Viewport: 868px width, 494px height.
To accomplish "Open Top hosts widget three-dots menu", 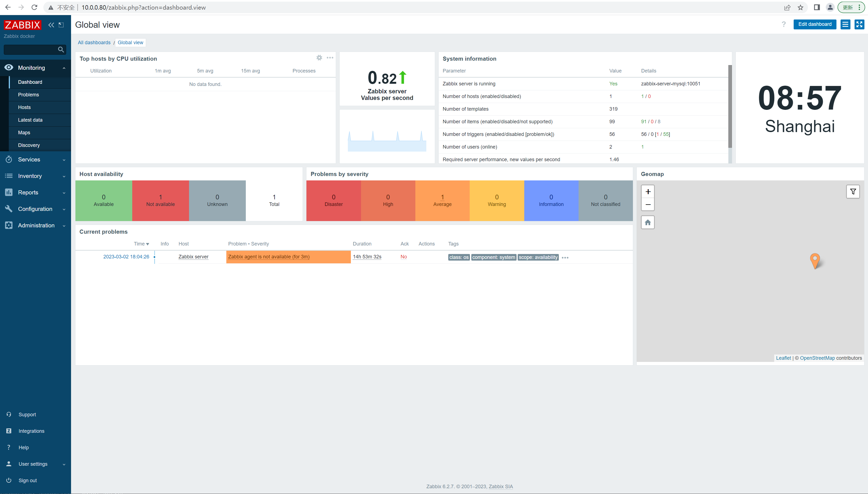I will tap(330, 58).
